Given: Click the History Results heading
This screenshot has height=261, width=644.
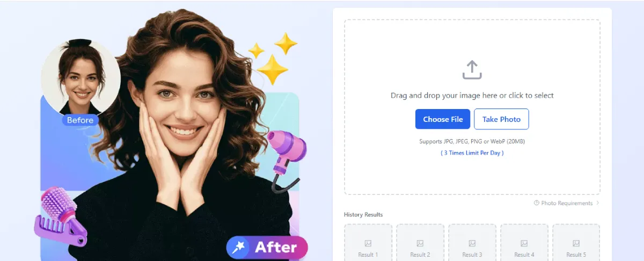Looking at the screenshot, I should pyautogui.click(x=363, y=215).
